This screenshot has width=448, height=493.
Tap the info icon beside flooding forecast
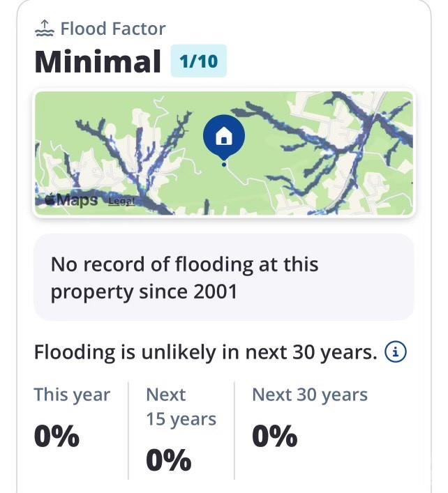[396, 352]
